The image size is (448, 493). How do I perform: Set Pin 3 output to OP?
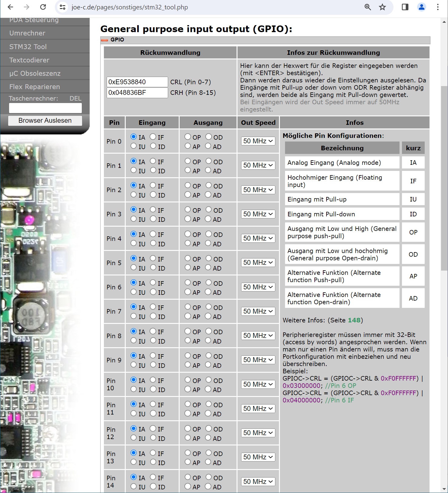pos(188,210)
